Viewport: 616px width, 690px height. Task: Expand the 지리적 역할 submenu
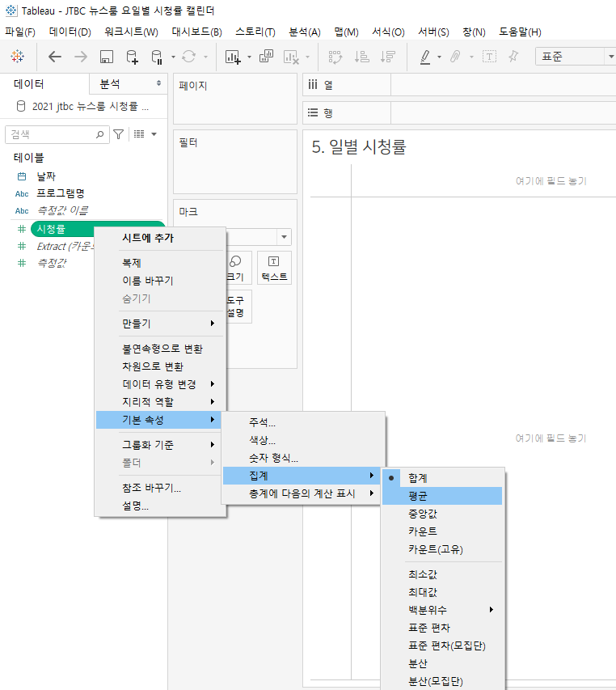[x=160, y=402]
